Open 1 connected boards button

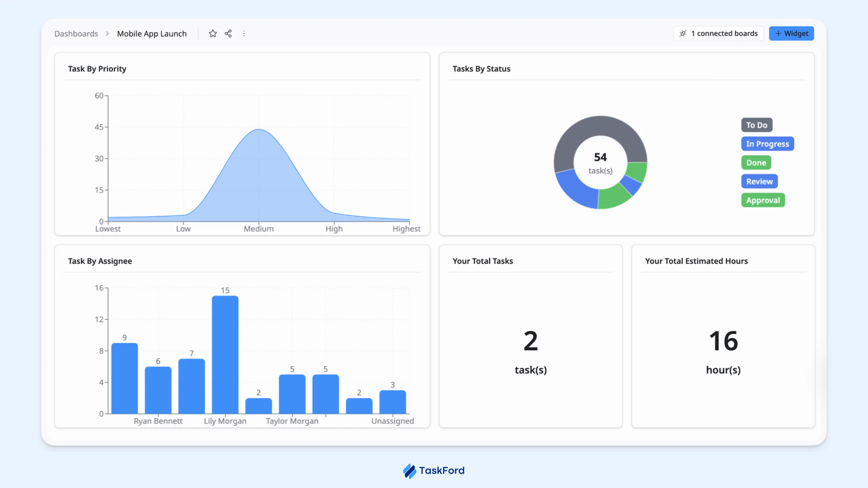(x=718, y=34)
